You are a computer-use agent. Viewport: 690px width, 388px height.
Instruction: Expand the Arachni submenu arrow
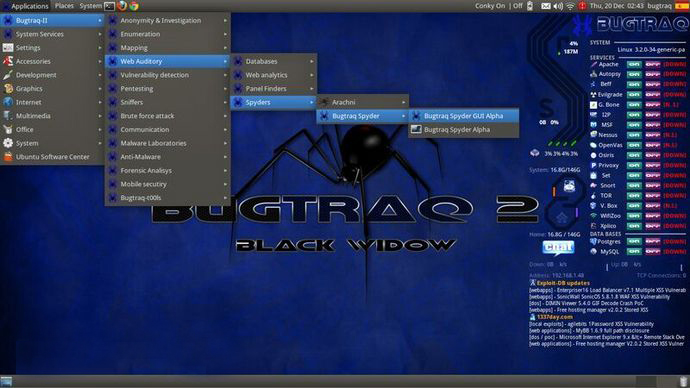click(x=403, y=102)
